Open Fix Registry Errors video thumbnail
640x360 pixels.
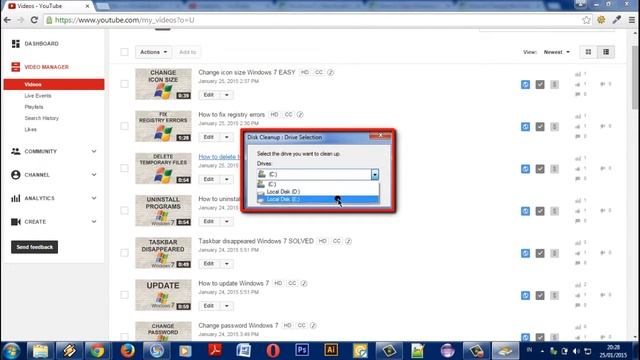point(163,126)
